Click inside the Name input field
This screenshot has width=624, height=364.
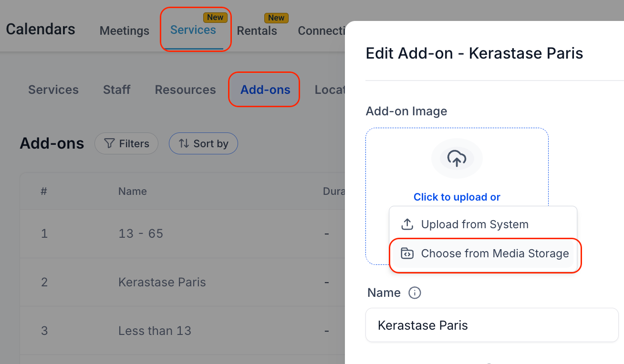[492, 325]
